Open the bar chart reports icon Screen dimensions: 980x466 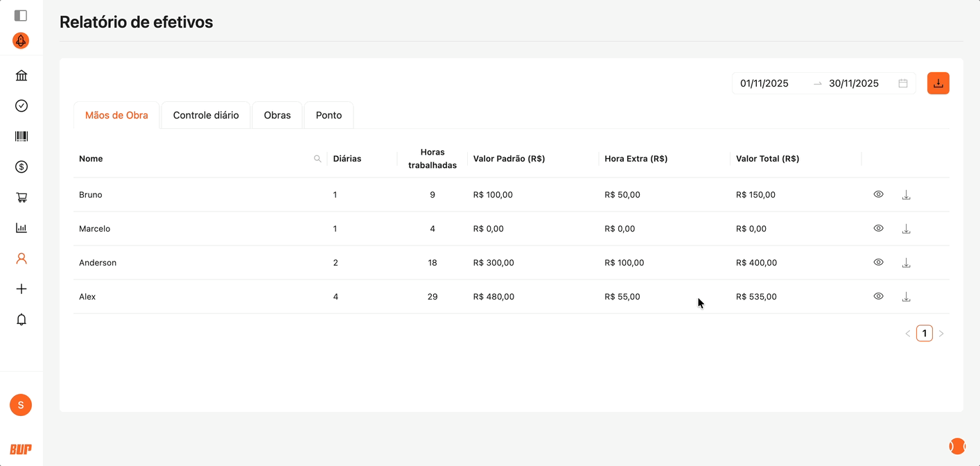(x=21, y=228)
